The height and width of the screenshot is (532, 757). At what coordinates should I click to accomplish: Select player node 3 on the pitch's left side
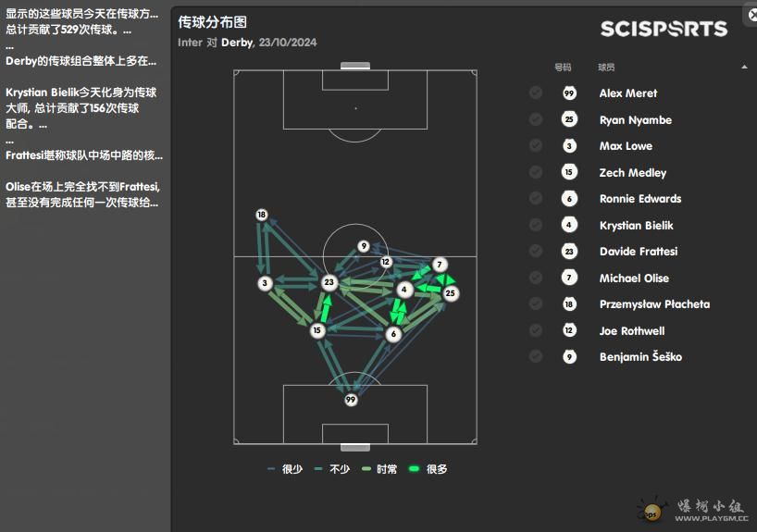(x=266, y=283)
